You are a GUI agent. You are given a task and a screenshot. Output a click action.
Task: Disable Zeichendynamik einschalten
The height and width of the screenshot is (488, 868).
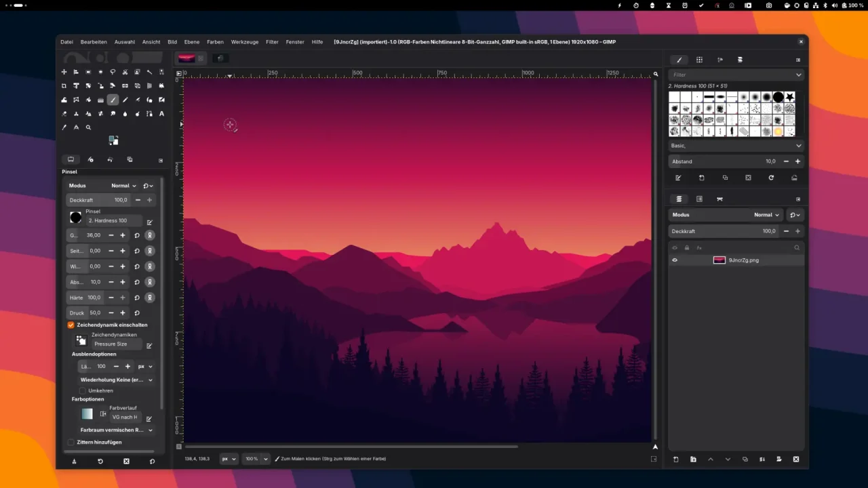point(71,325)
